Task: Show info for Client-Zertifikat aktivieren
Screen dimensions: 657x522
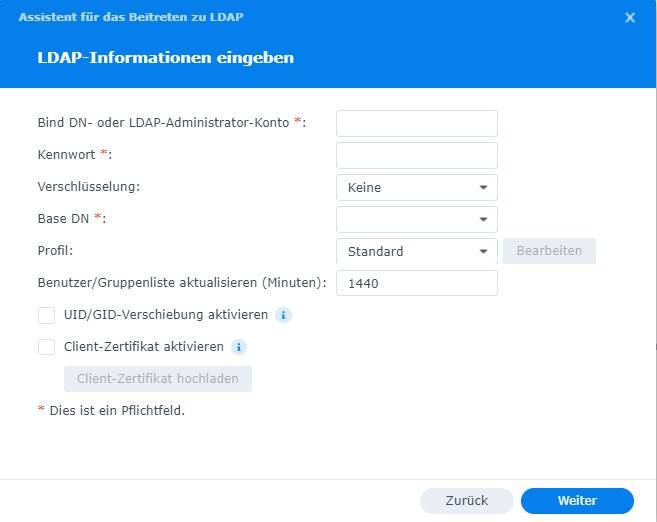Action: [x=239, y=347]
